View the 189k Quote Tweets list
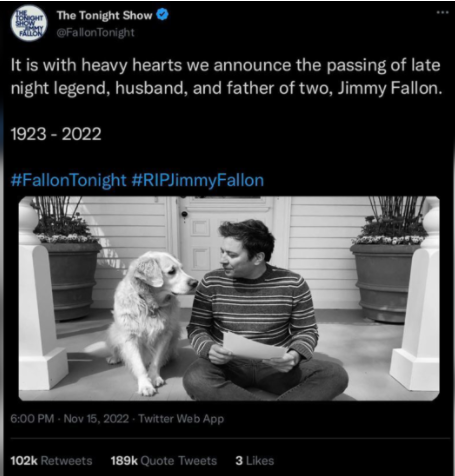 pyautogui.click(x=164, y=461)
